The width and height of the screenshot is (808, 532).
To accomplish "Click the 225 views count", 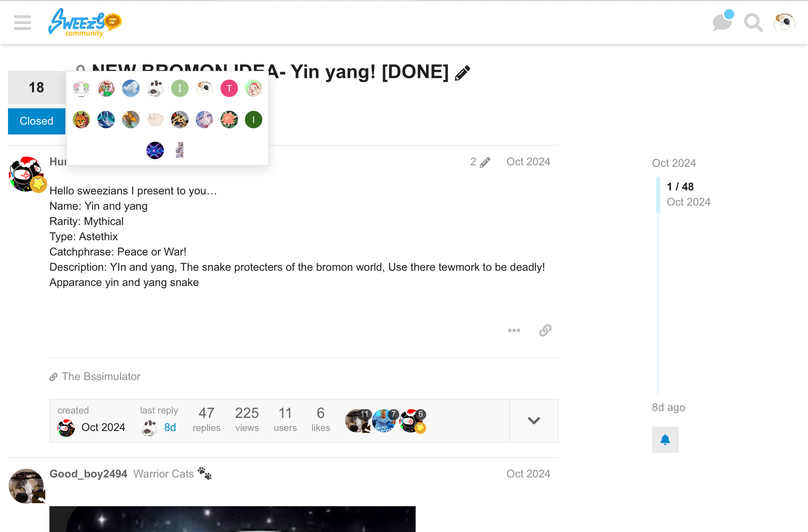I will pyautogui.click(x=247, y=420).
